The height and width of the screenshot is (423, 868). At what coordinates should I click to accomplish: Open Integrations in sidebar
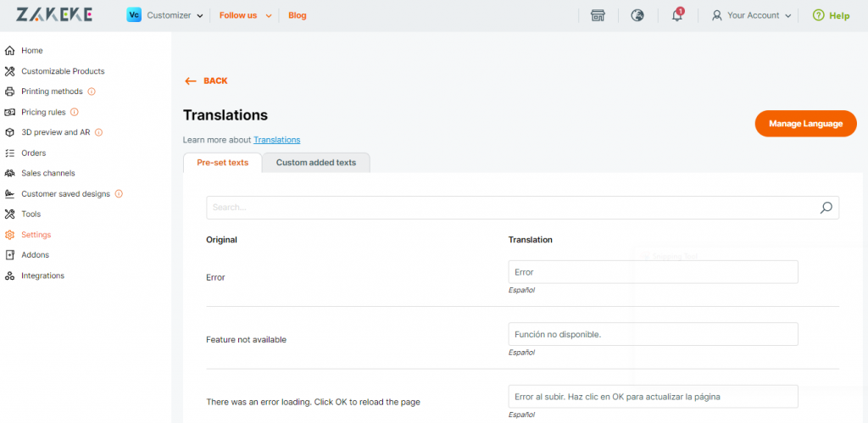(43, 276)
